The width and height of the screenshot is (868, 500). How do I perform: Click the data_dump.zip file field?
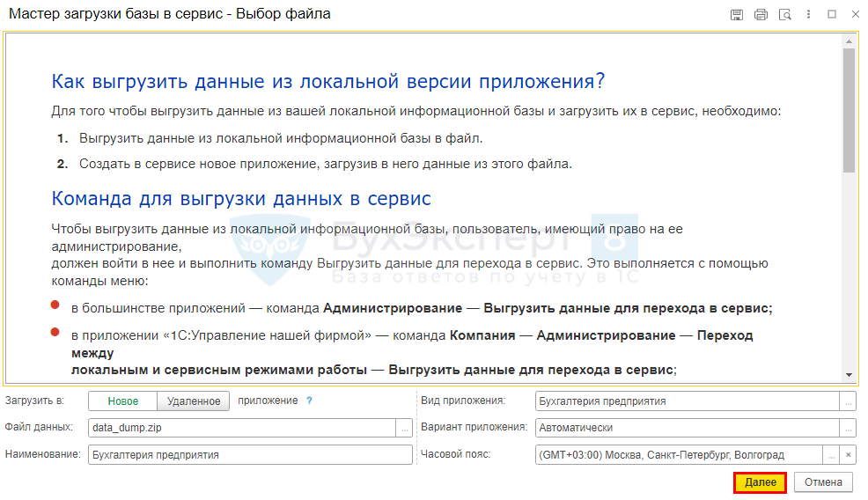(242, 428)
